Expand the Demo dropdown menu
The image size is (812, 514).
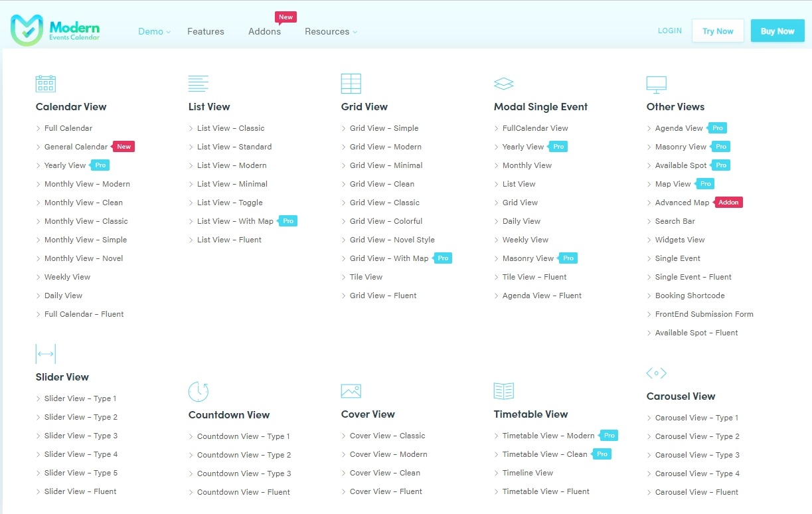coord(154,31)
